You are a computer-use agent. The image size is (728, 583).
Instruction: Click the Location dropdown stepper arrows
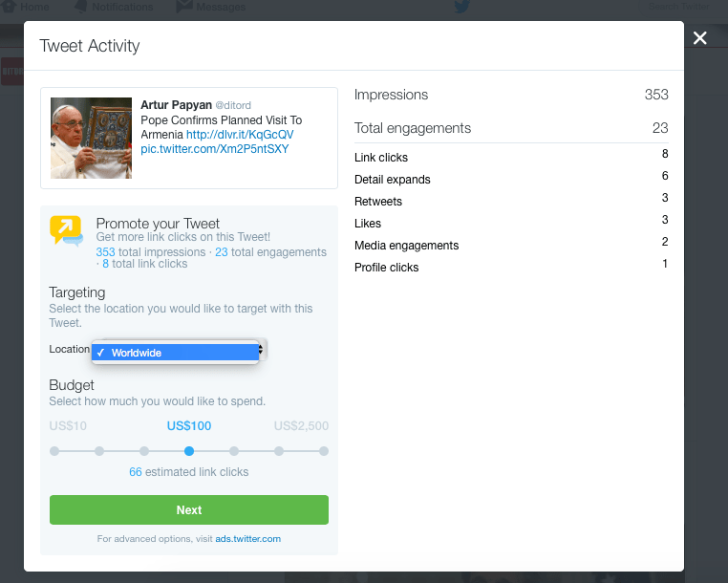(x=262, y=350)
